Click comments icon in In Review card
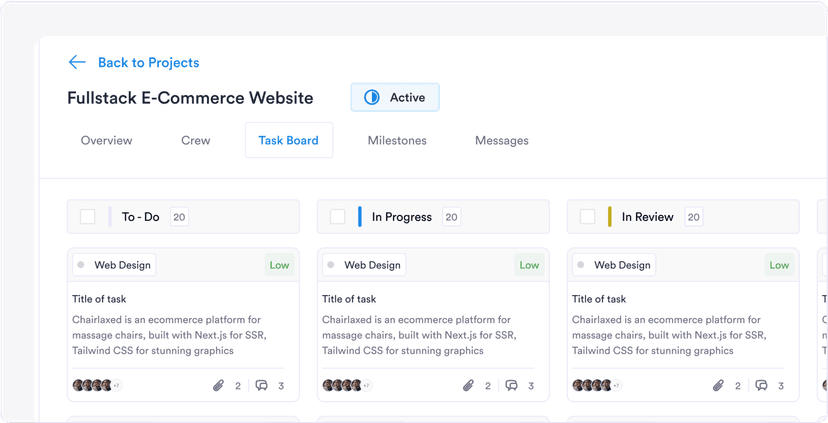This screenshot has width=828, height=423. coord(762,385)
